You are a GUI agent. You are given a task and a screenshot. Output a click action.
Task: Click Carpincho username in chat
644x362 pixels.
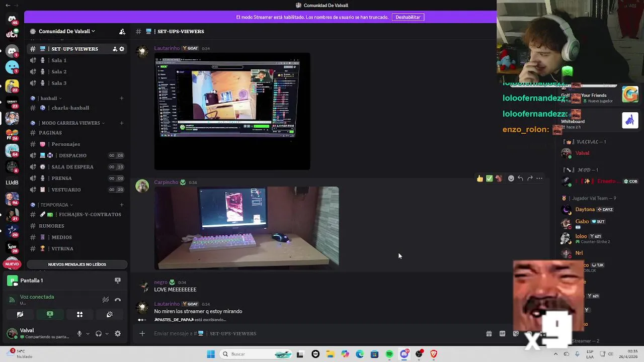[166, 183]
